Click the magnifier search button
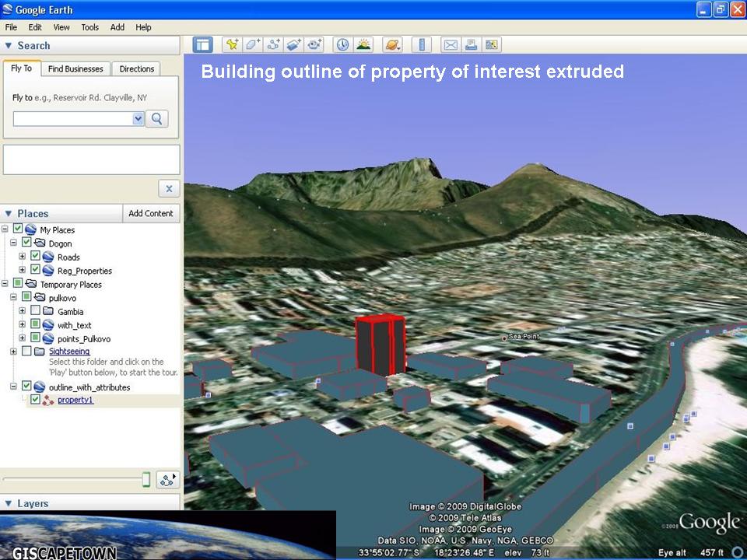Image resolution: width=747 pixels, height=560 pixels. click(156, 118)
